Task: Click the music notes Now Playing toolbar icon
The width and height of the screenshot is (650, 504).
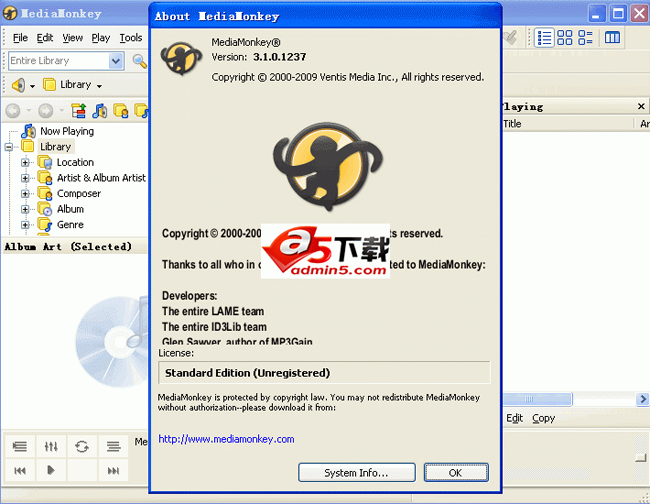Action: [99, 111]
